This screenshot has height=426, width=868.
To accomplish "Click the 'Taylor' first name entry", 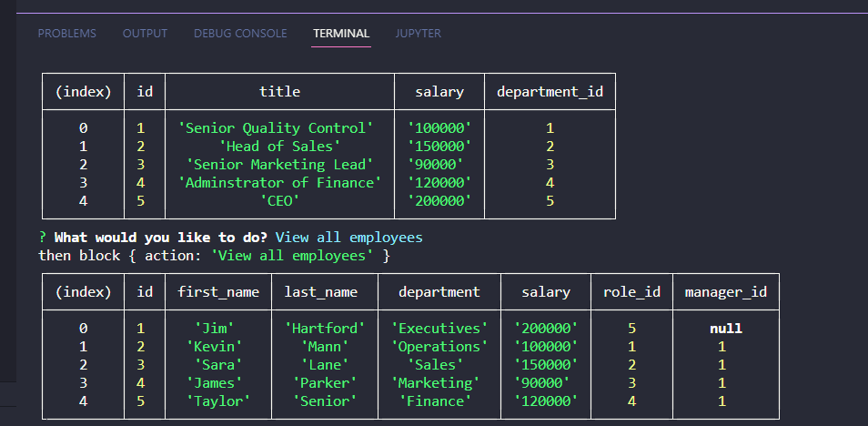I will pos(218,401).
